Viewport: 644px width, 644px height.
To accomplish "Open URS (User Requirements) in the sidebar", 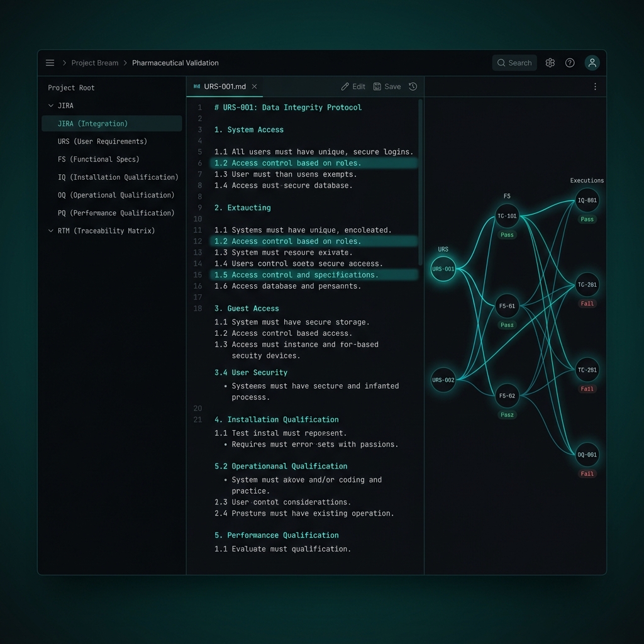I will point(102,142).
